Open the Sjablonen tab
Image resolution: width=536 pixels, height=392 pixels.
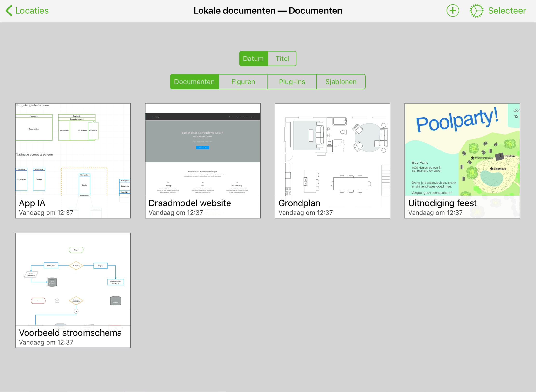[x=341, y=82]
